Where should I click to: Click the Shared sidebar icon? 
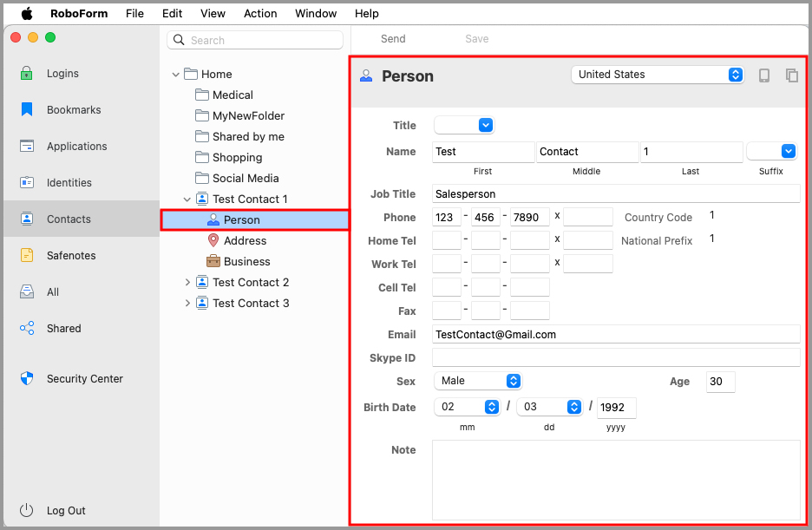pos(27,329)
